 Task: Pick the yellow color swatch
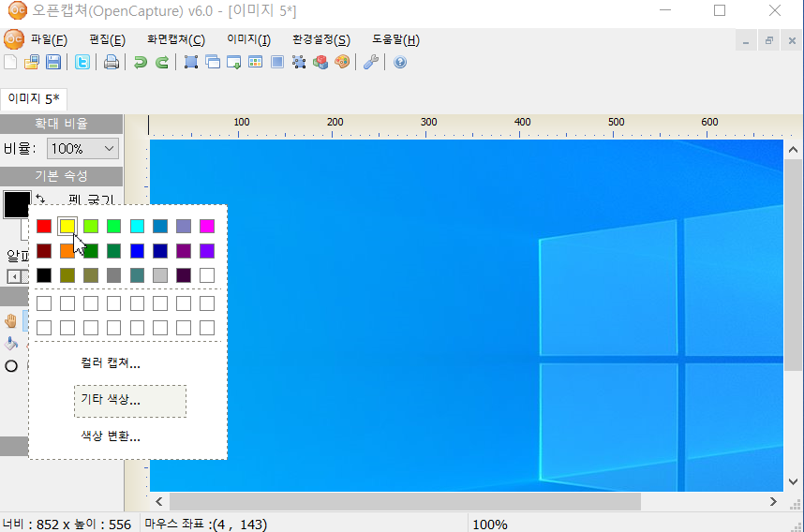pos(67,226)
